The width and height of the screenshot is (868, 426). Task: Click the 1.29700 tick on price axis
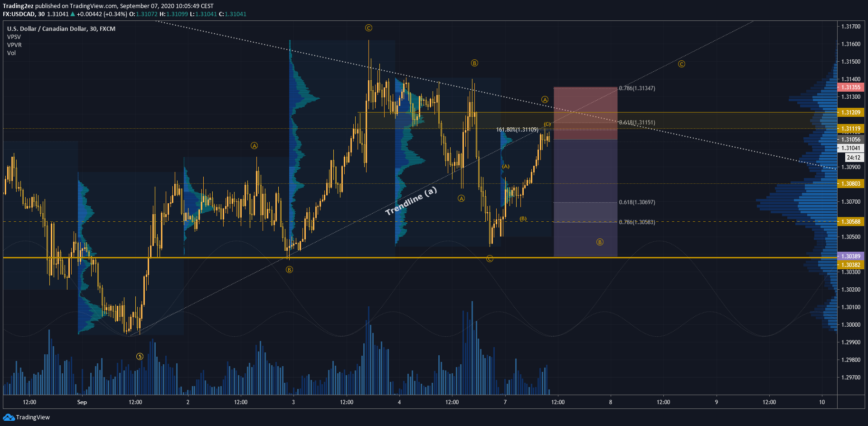pyautogui.click(x=851, y=378)
